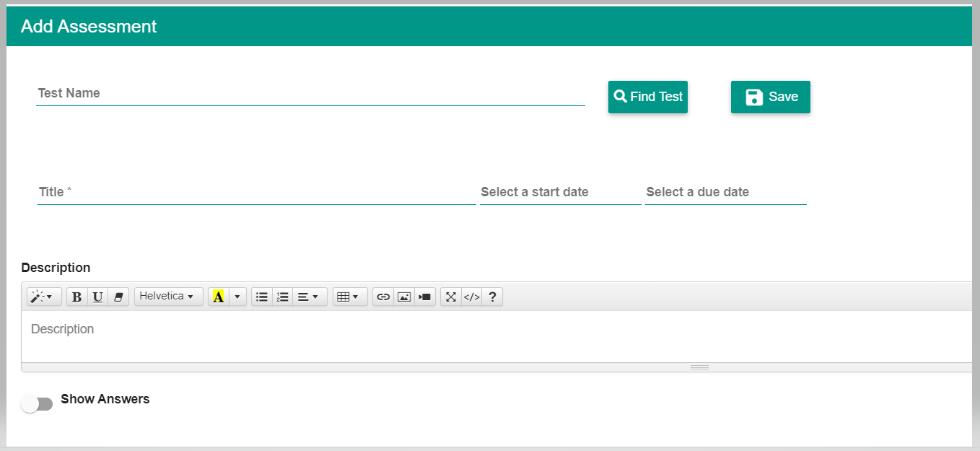Open the magic wand style dropdown
980x451 pixels.
pos(44,297)
